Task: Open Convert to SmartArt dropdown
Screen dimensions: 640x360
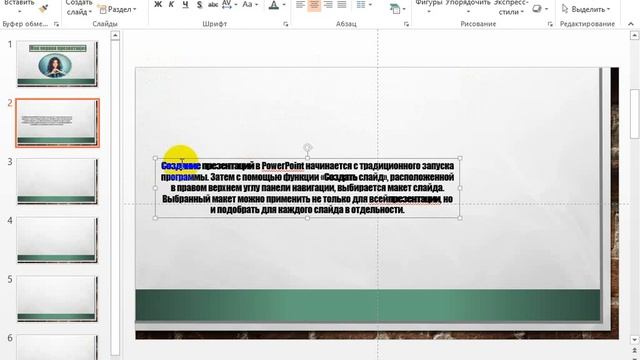Action: (x=397, y=8)
